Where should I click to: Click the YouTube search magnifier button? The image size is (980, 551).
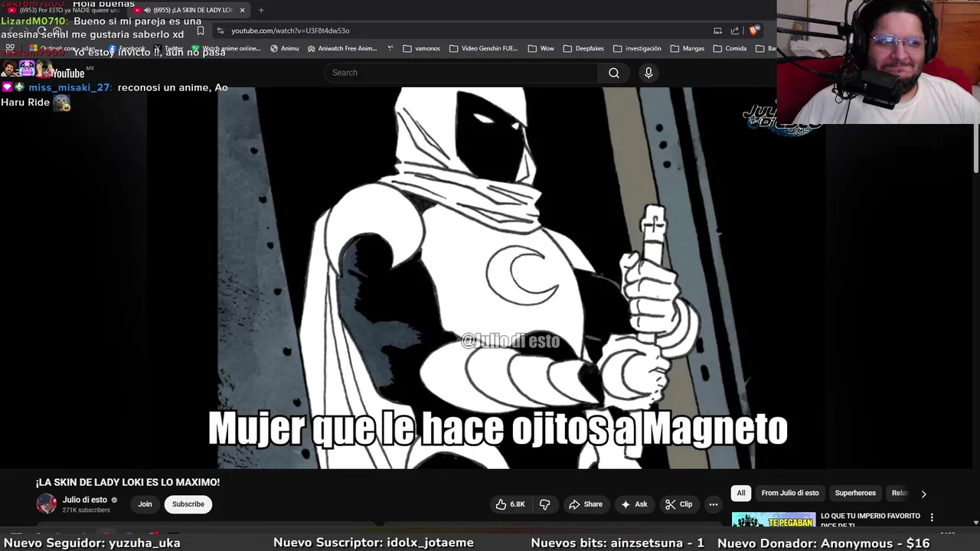coord(614,73)
